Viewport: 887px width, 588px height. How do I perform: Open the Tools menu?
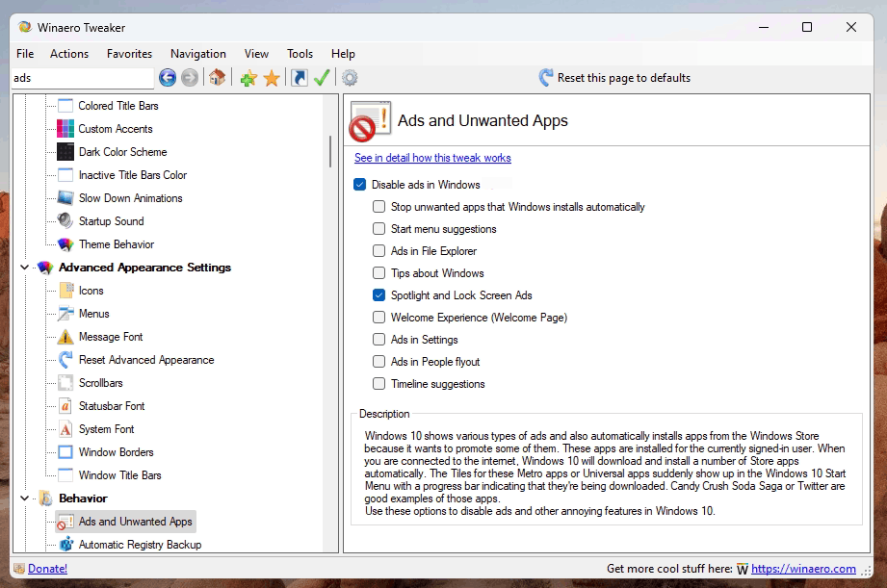(x=300, y=54)
